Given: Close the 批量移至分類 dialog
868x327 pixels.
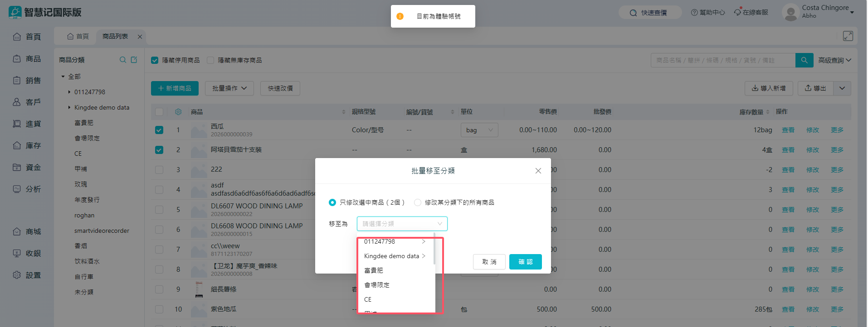Looking at the screenshot, I should 538,171.
